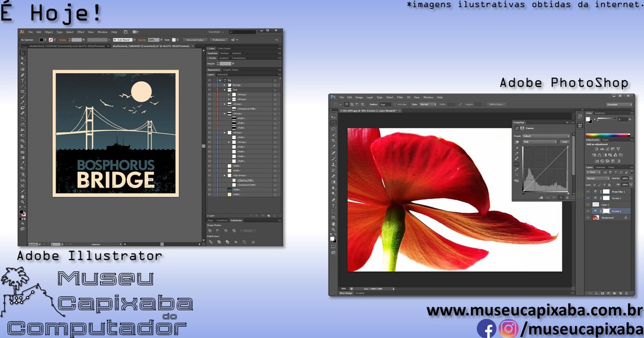Select the Hand tool in Photoshop
Image resolution: width=644 pixels, height=338 pixels.
[x=333, y=224]
